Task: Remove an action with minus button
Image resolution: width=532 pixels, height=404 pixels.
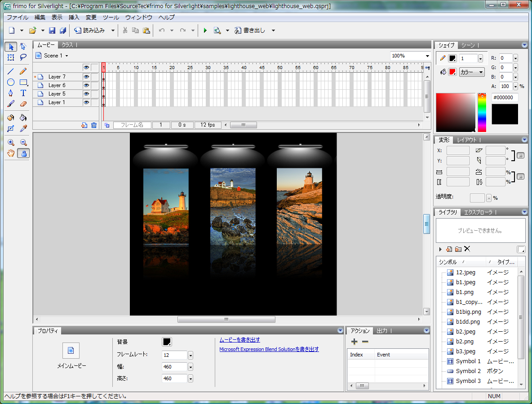Action: pyautogui.click(x=365, y=342)
